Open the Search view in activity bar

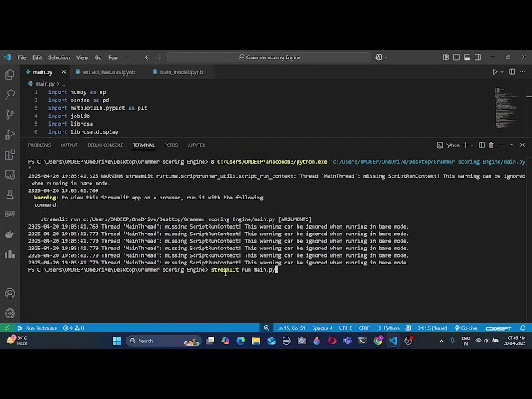click(10, 94)
